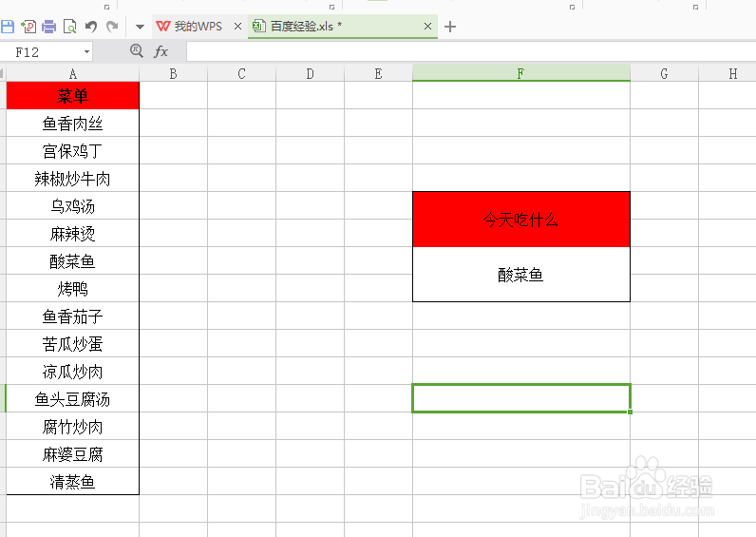Viewport: 756px width, 537px height.
Task: Select the 鱼头豆腐汤 cell
Action: pos(73,398)
